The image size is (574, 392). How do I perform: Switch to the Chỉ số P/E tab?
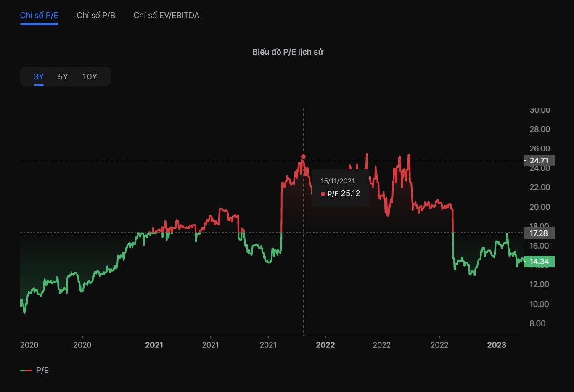(39, 16)
